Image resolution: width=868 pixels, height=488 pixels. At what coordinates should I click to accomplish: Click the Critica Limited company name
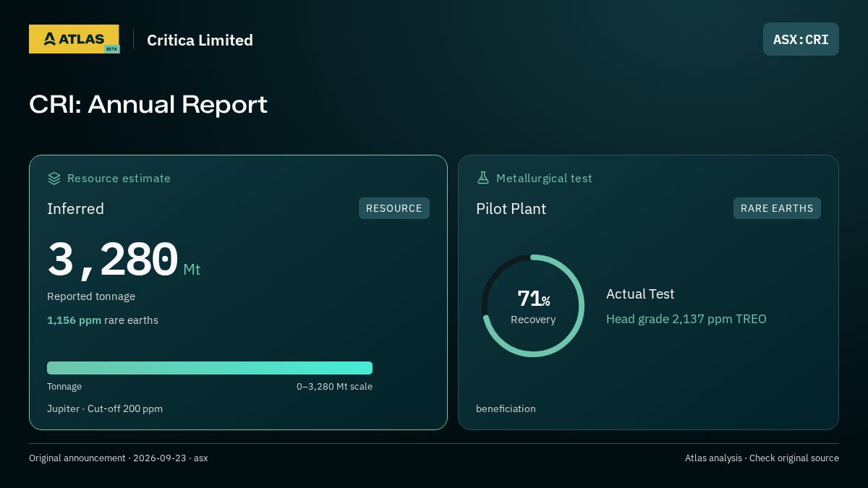coord(200,40)
